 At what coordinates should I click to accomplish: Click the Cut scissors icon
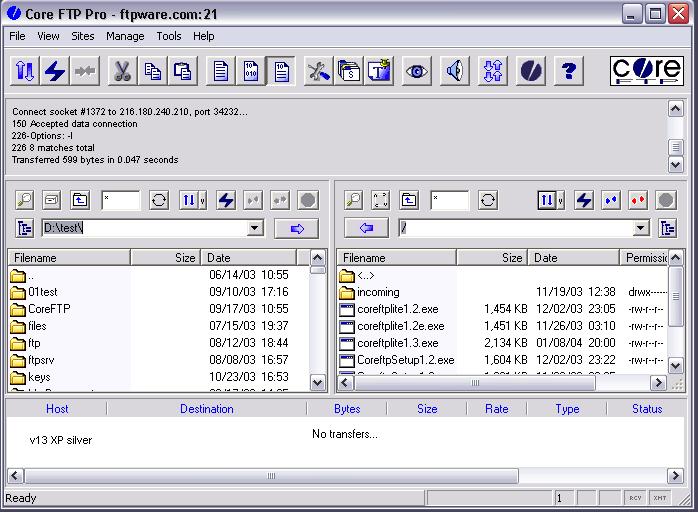tap(122, 71)
